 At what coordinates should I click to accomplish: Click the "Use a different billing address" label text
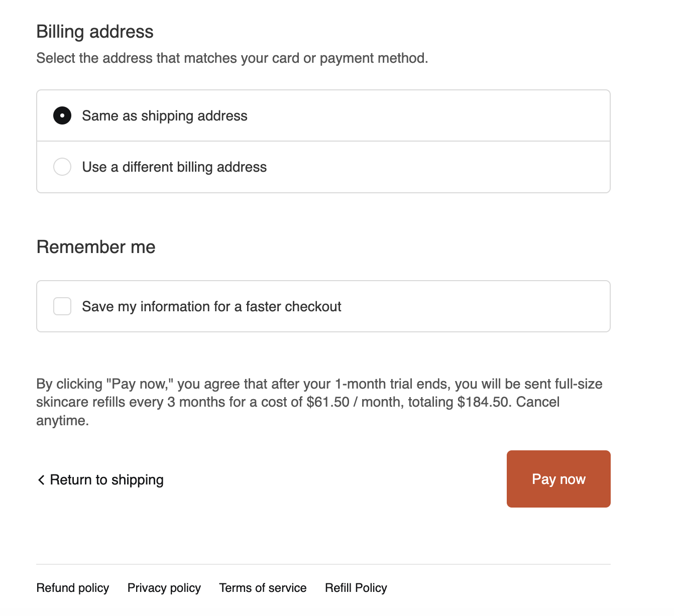(x=174, y=167)
